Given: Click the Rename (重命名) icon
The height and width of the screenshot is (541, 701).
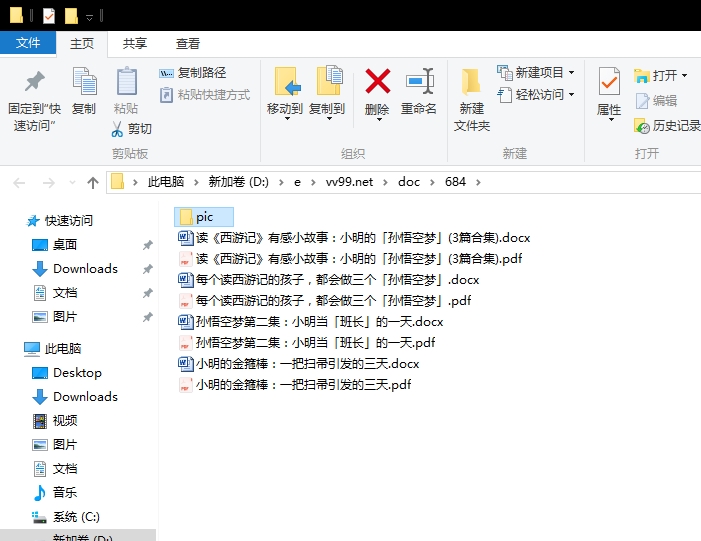Looking at the screenshot, I should [419, 81].
